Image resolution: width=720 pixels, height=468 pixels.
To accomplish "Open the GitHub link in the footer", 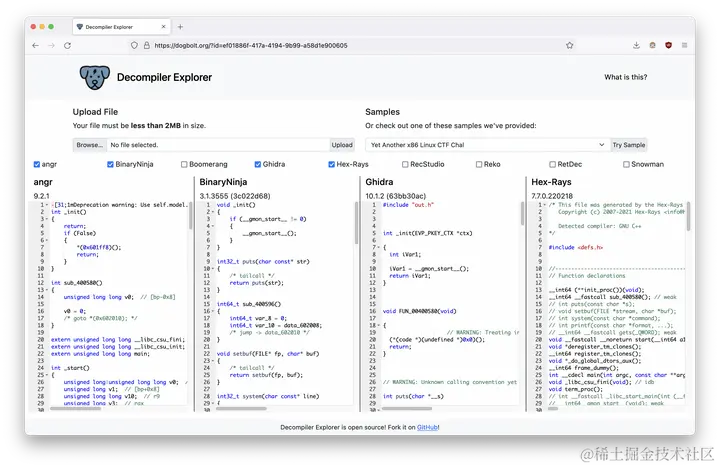I will [427, 427].
